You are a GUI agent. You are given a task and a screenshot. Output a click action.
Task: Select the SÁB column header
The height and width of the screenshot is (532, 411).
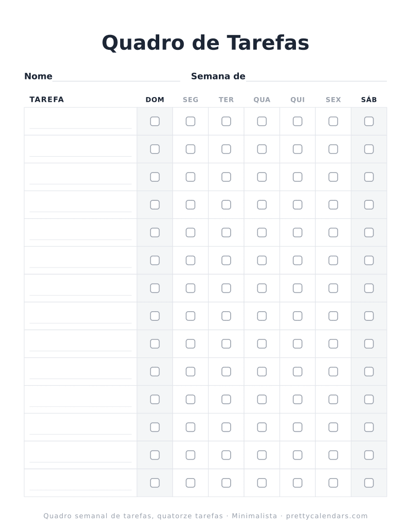point(369,100)
